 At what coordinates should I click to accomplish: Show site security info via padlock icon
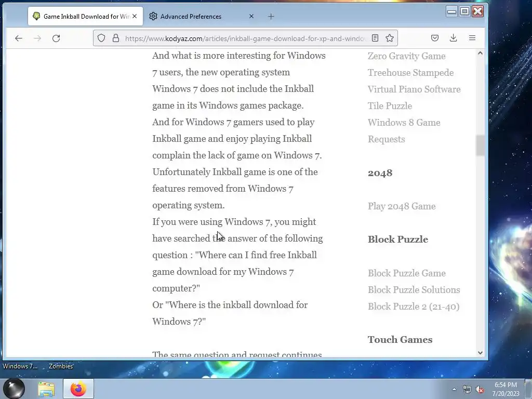[116, 38]
